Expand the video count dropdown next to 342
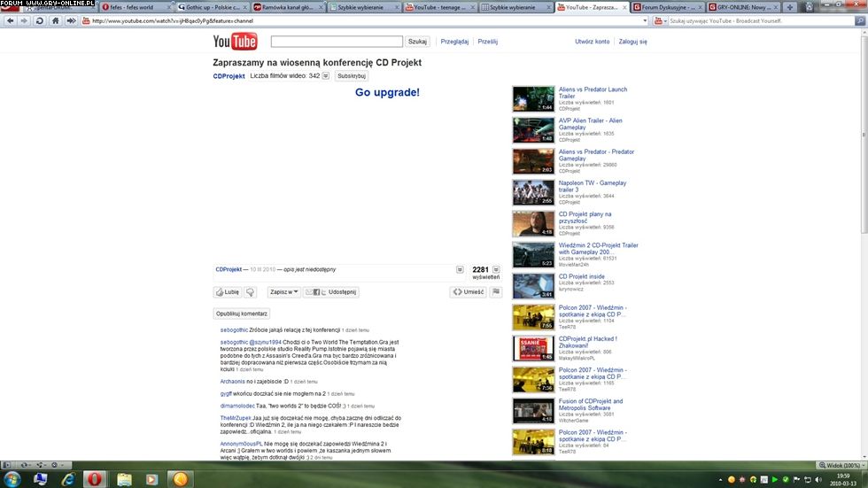 click(326, 76)
